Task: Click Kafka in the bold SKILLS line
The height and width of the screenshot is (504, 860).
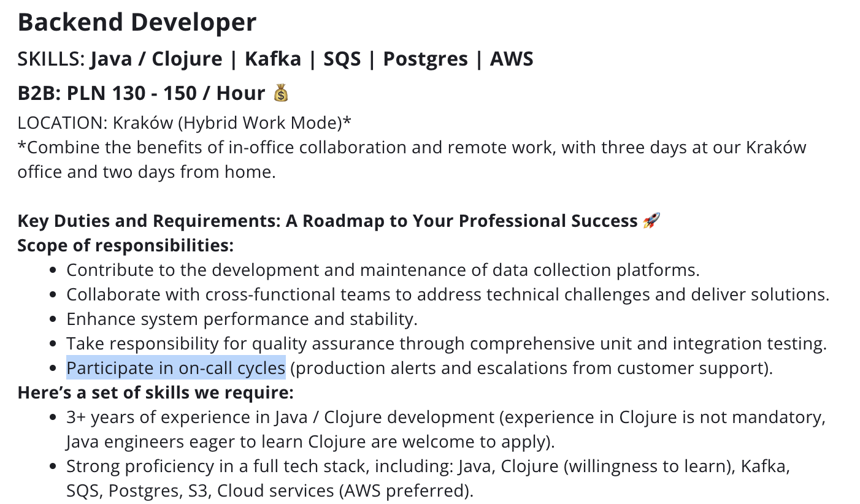Action: [273, 59]
